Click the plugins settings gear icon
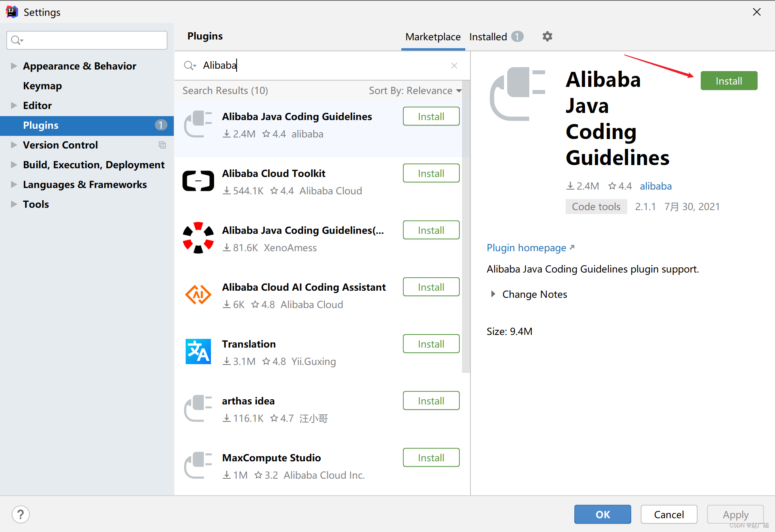Viewport: 775px width, 532px height. pyautogui.click(x=547, y=37)
